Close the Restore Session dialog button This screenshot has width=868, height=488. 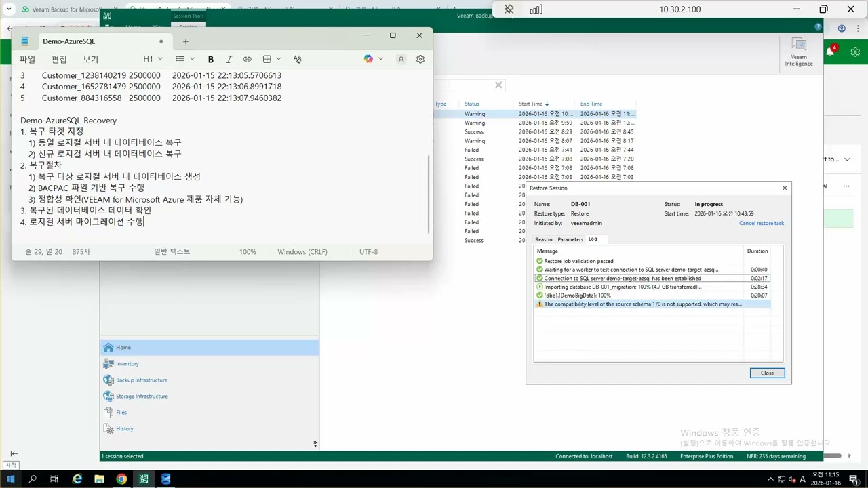click(x=767, y=373)
